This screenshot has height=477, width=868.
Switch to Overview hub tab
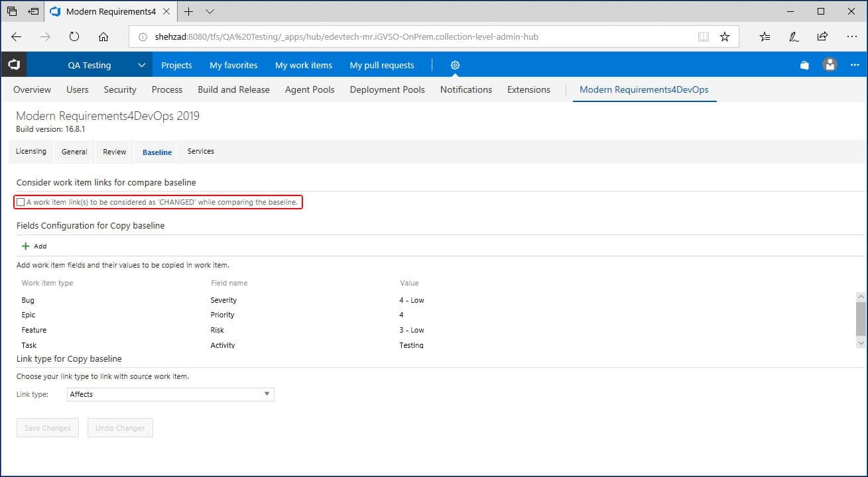click(x=32, y=89)
